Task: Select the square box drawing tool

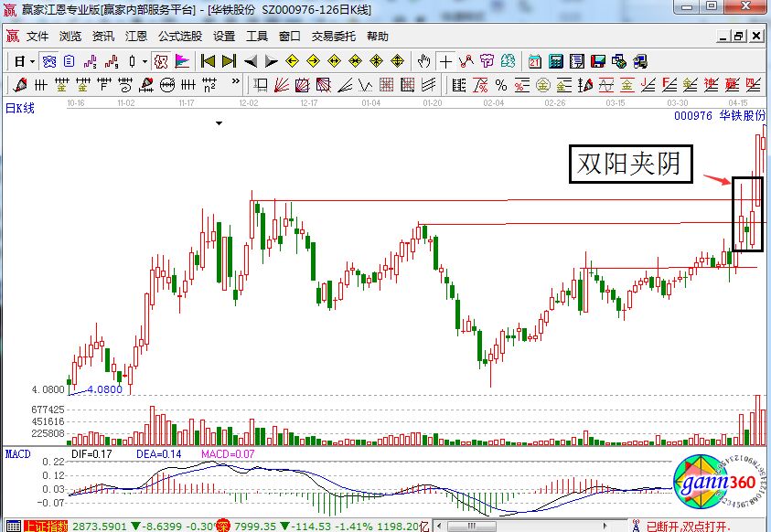Action: pos(261,85)
